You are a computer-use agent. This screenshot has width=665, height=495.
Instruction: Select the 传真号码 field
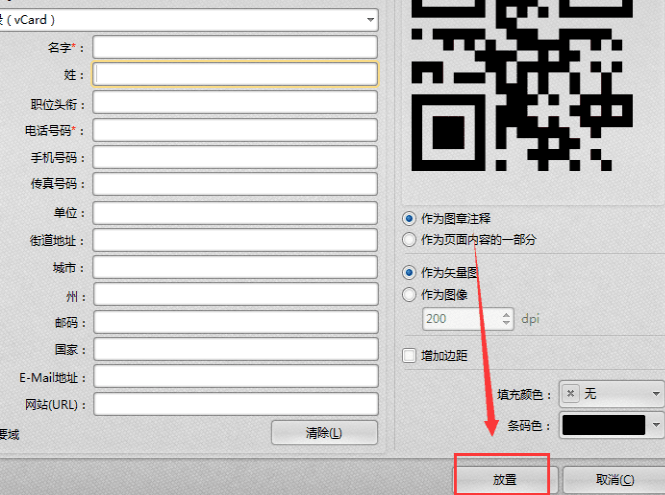tap(235, 184)
